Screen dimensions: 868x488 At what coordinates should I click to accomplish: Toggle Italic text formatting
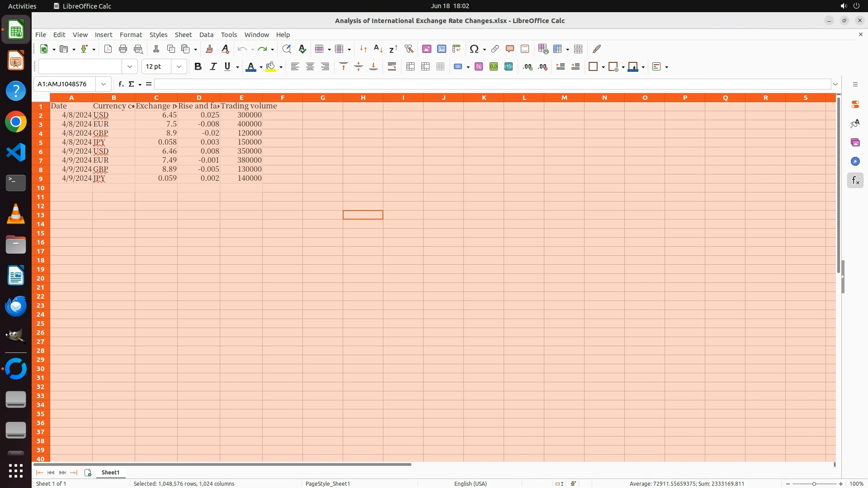pyautogui.click(x=213, y=67)
